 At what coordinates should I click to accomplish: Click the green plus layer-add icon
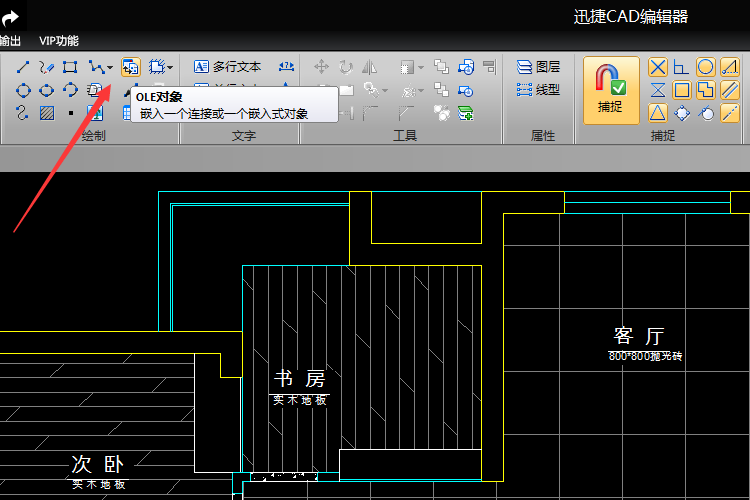coord(465,113)
